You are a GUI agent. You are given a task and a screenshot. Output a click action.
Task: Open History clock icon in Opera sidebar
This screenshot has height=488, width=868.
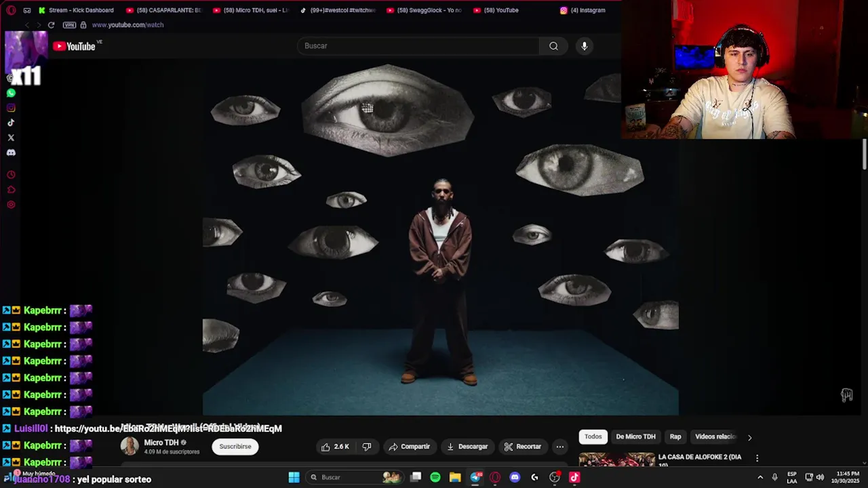click(x=11, y=175)
